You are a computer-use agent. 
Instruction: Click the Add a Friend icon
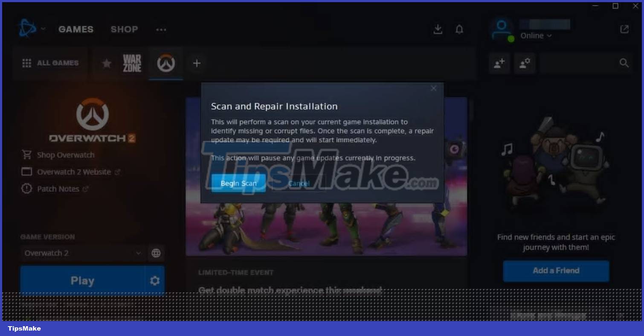499,63
